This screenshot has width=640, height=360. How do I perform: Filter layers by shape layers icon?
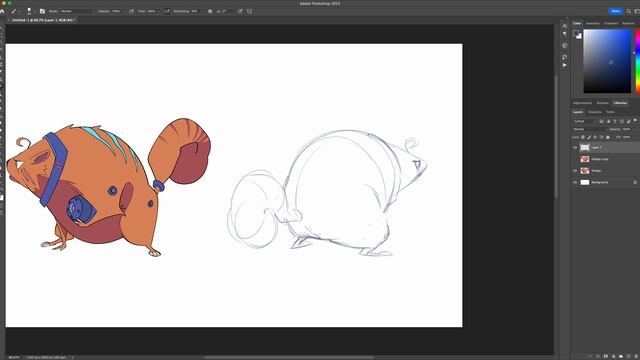tap(622, 121)
